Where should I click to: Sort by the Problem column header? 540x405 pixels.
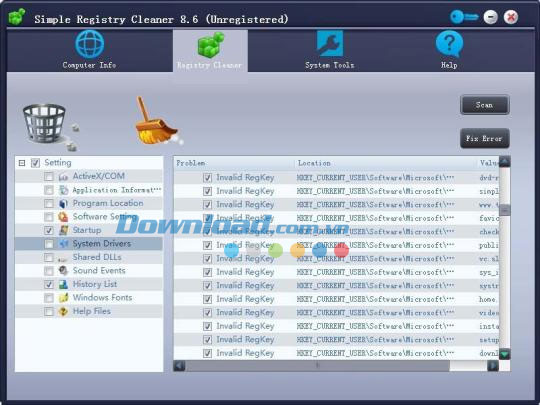click(234, 163)
